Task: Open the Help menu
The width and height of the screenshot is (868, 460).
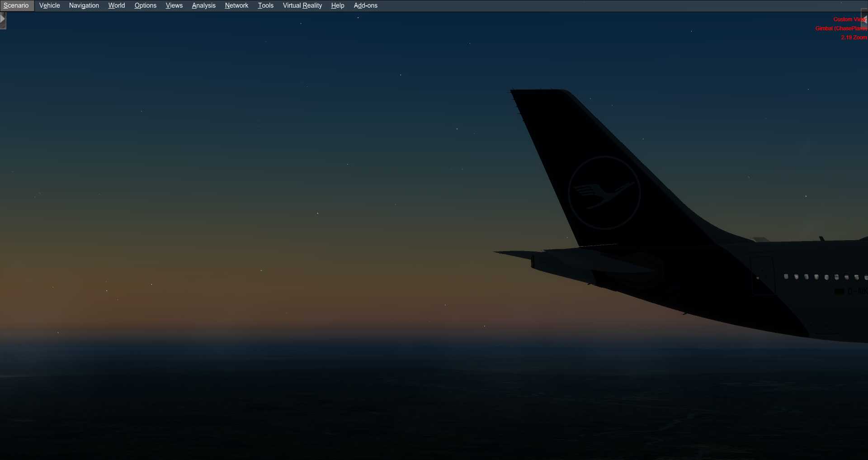Action: [x=337, y=5]
